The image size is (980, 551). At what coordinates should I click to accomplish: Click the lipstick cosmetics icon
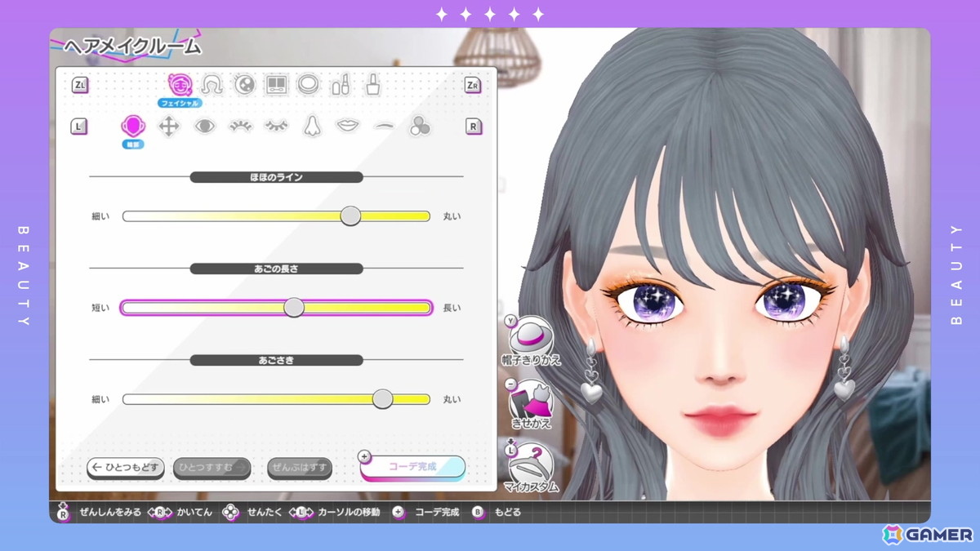coord(341,84)
